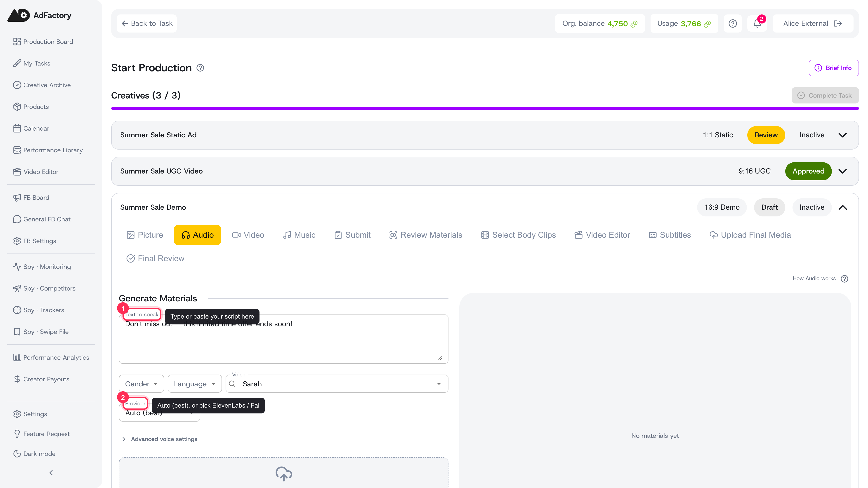Click the upload cloud icon in drop zone
The height and width of the screenshot is (488, 868).
click(x=284, y=474)
